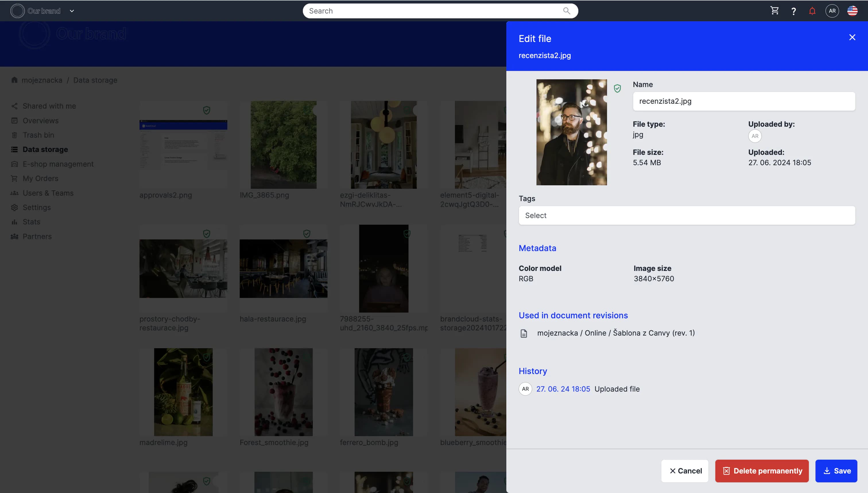Viewport: 868px width, 493px height.
Task: Open the AR user avatar menu
Action: click(x=832, y=11)
